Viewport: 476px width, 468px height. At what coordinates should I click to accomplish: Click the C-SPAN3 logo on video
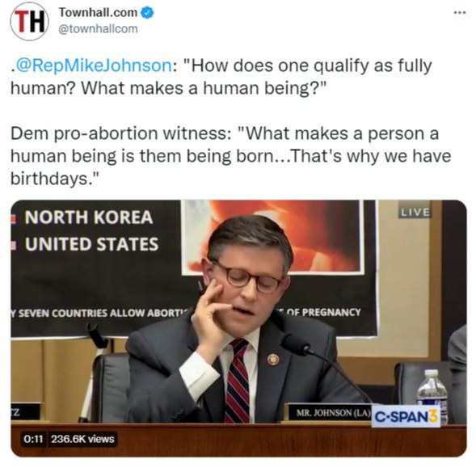pos(406,416)
